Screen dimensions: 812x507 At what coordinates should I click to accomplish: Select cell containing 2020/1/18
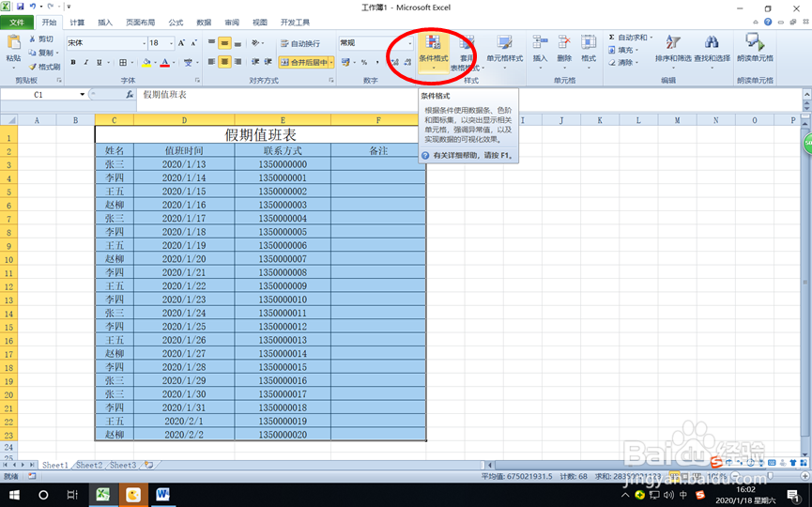pos(184,232)
